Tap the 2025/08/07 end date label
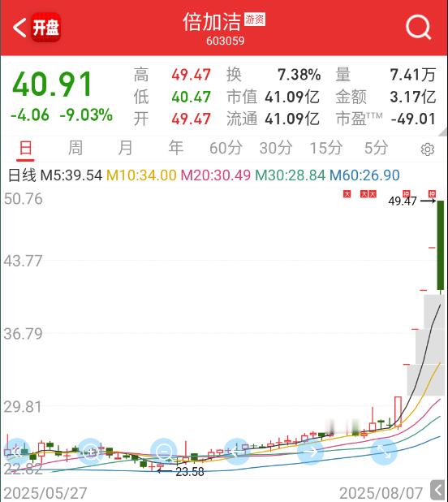Viewport: 448px width, 502px height. click(381, 493)
